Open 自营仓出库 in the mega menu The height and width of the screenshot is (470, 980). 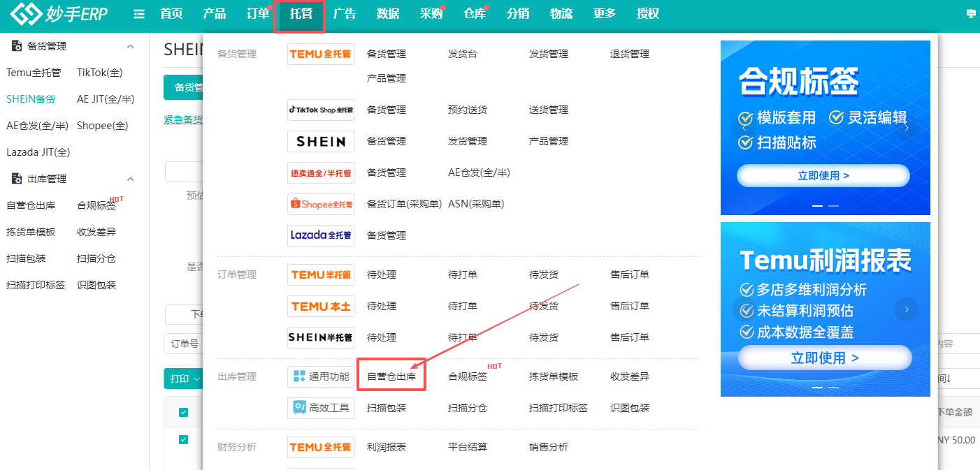391,376
